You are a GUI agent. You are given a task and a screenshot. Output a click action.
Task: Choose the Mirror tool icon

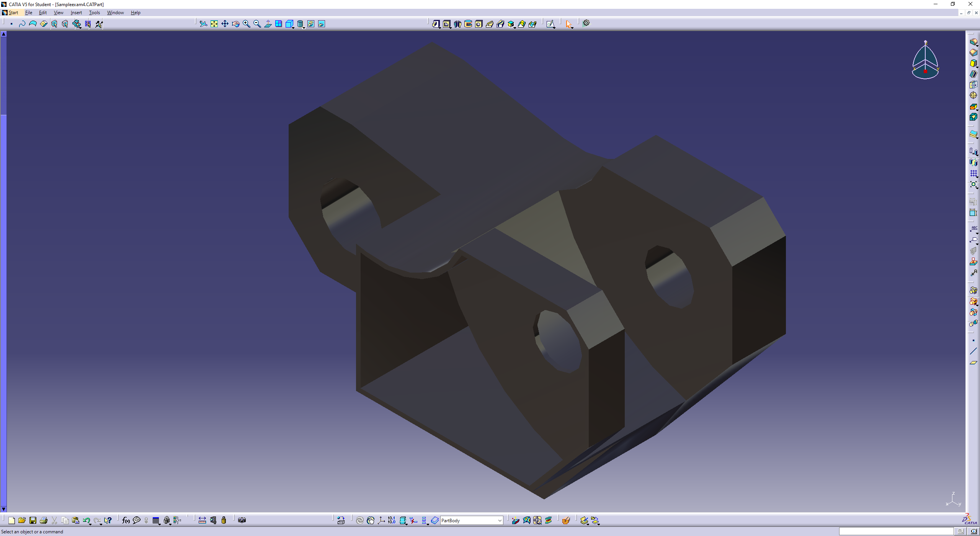click(973, 163)
